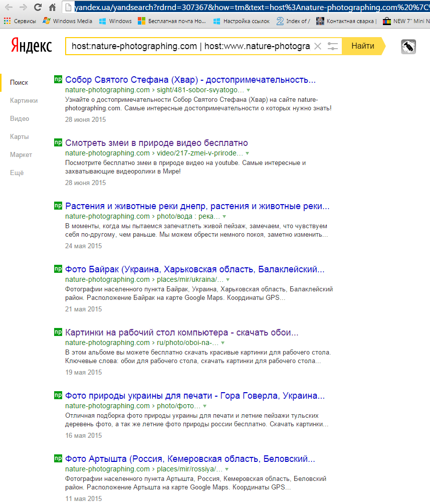The height and width of the screenshot is (504, 430).
Task: Switch to Видео search section
Action: click(20, 118)
